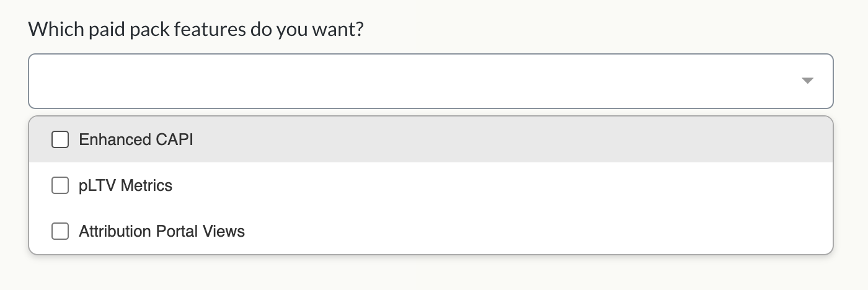Choose the "pLTV Metrics" option text
The height and width of the screenshot is (290, 868).
click(125, 185)
